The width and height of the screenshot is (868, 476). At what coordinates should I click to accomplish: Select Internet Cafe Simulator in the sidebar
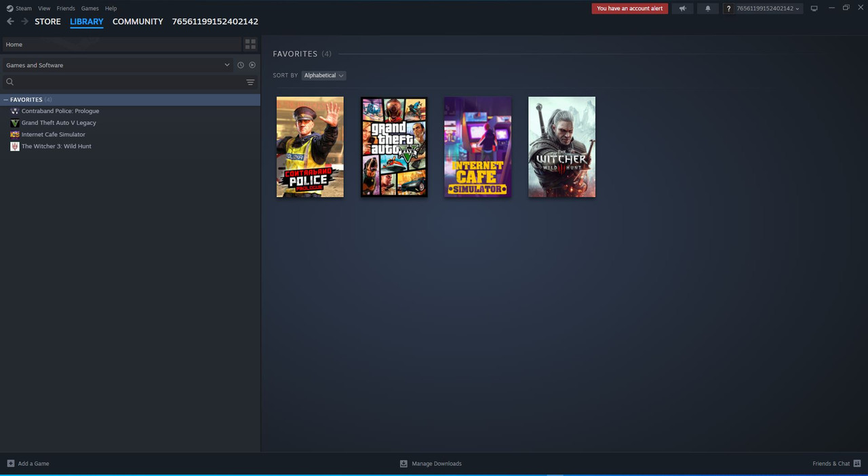click(53, 134)
